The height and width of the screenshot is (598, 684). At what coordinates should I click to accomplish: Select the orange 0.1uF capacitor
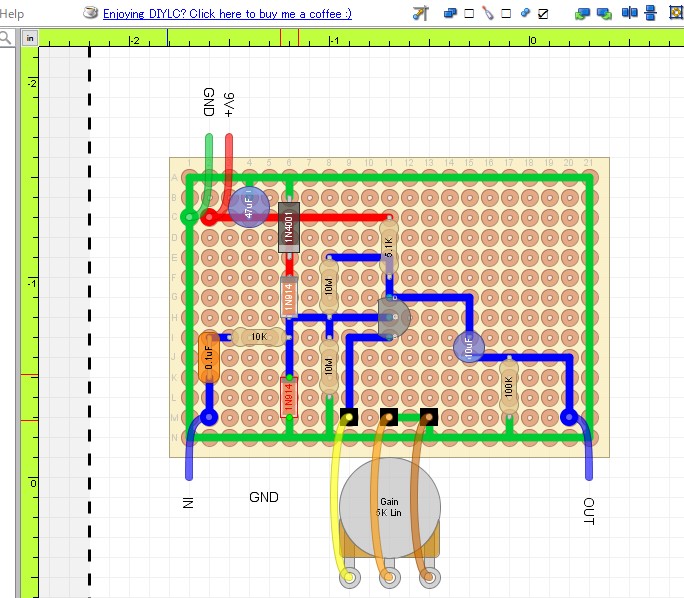[x=209, y=357]
